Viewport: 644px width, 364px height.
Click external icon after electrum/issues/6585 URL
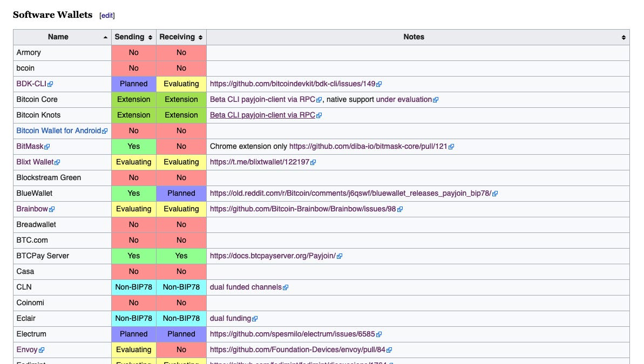pyautogui.click(x=379, y=334)
